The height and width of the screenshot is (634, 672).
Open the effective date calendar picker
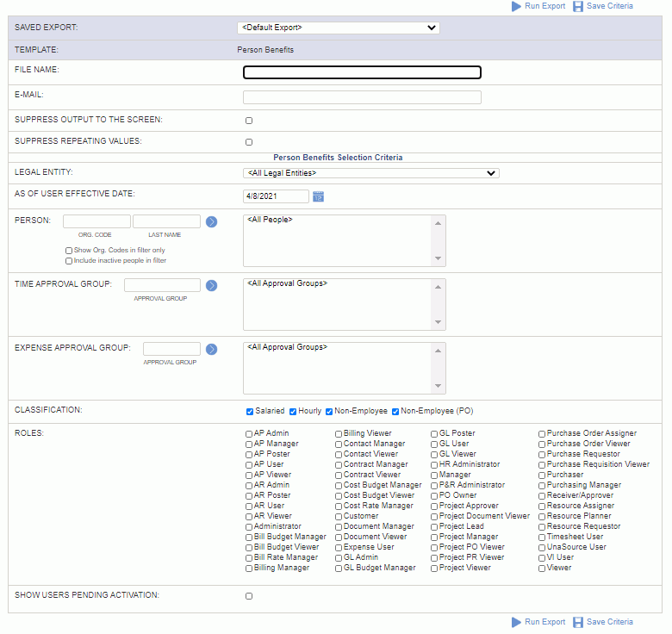tap(319, 196)
